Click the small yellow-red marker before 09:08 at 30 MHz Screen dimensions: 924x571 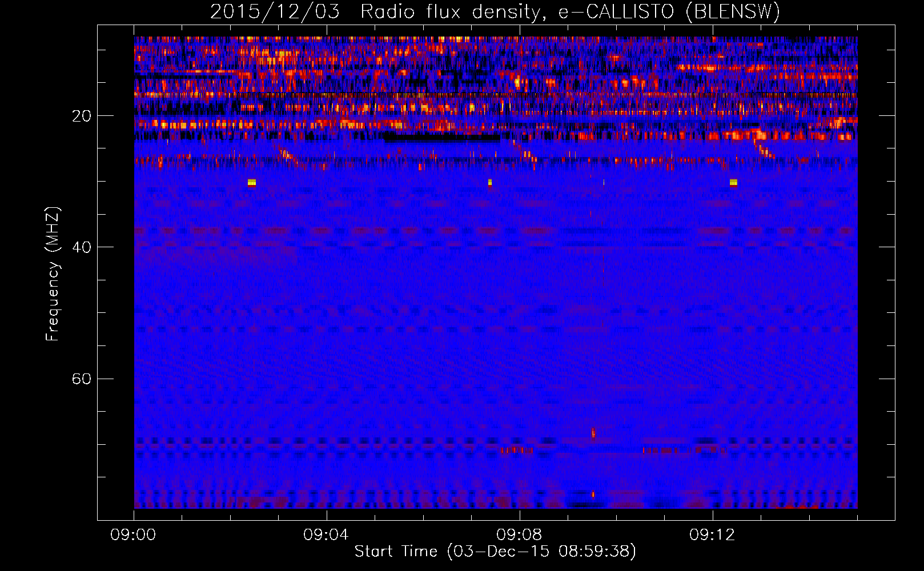click(x=490, y=183)
